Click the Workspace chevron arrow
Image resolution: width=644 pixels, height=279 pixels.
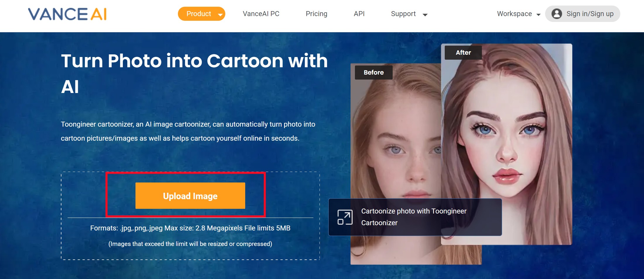pyautogui.click(x=538, y=14)
